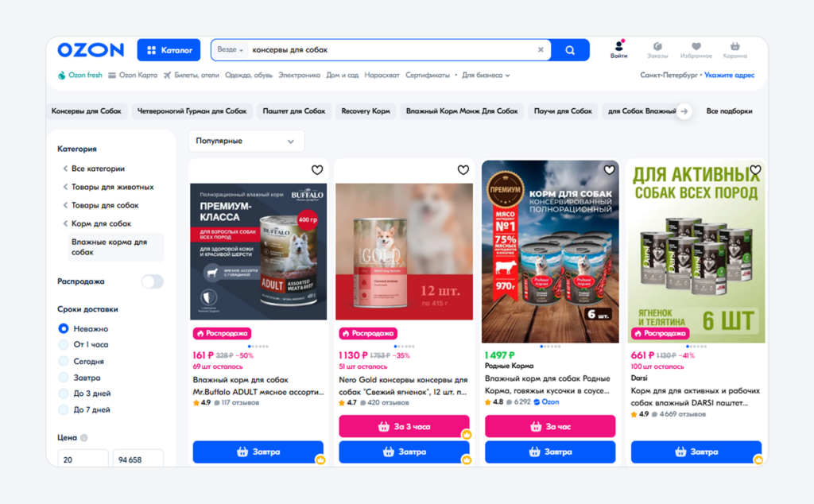Click the minimum price input field
Screen dimensions: 814x504
[x=83, y=459]
